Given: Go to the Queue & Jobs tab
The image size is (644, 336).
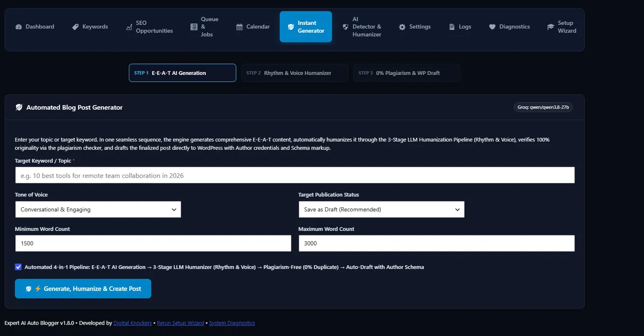Looking at the screenshot, I should tap(205, 27).
